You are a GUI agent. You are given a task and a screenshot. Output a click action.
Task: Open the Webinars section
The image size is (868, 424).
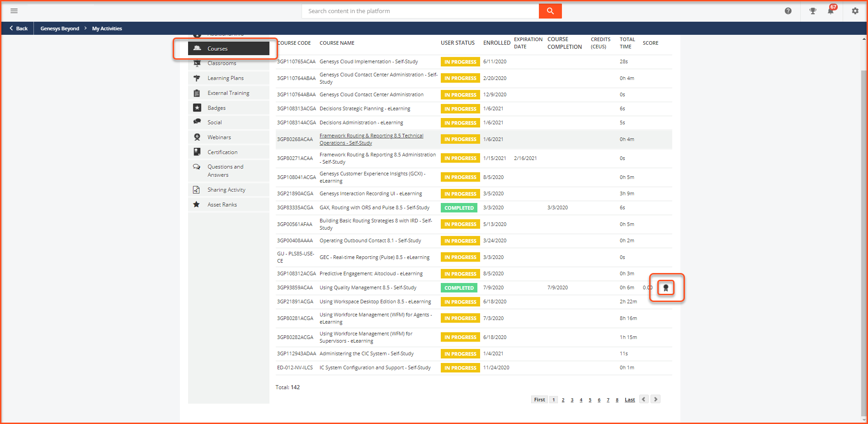point(219,137)
